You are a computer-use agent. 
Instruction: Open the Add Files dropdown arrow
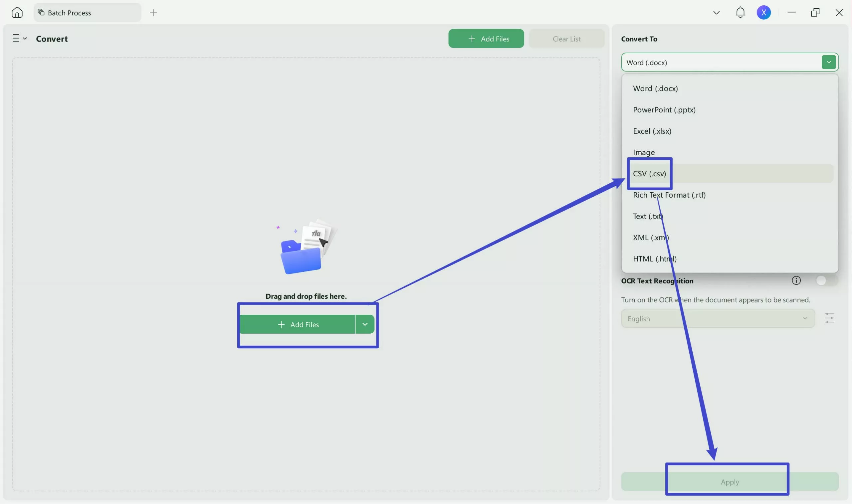364,324
